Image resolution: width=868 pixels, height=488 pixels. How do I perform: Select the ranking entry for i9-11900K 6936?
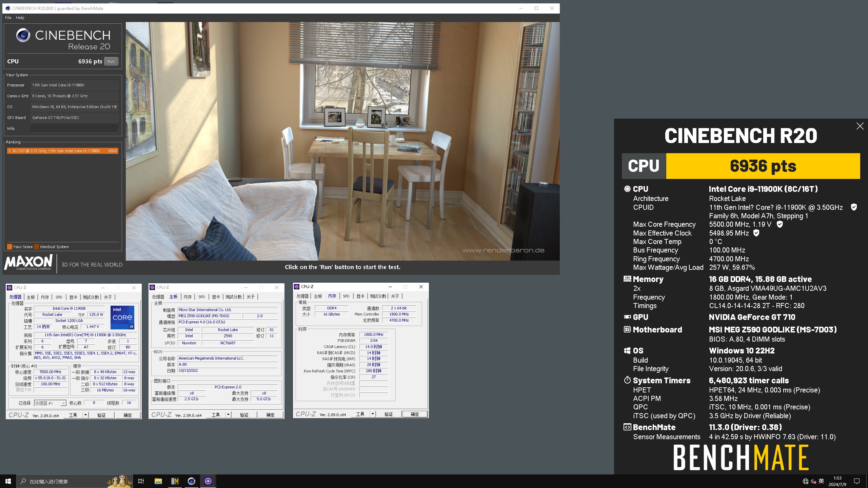coord(62,151)
